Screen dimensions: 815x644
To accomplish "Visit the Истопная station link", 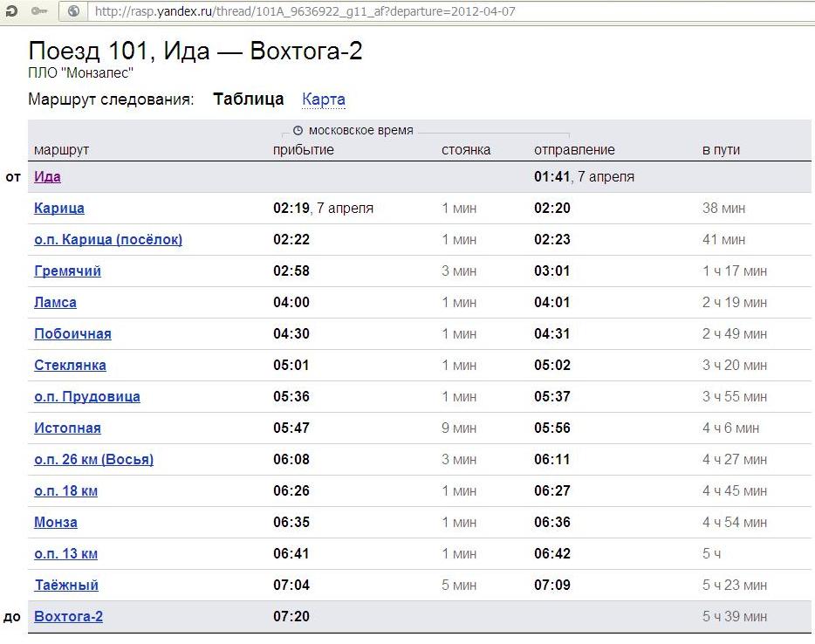I will (67, 428).
